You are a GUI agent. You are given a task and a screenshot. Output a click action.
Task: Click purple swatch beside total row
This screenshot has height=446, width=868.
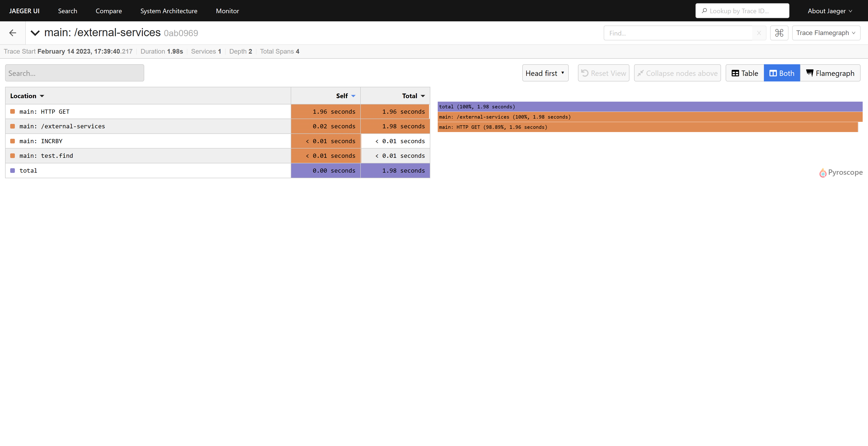pos(13,170)
